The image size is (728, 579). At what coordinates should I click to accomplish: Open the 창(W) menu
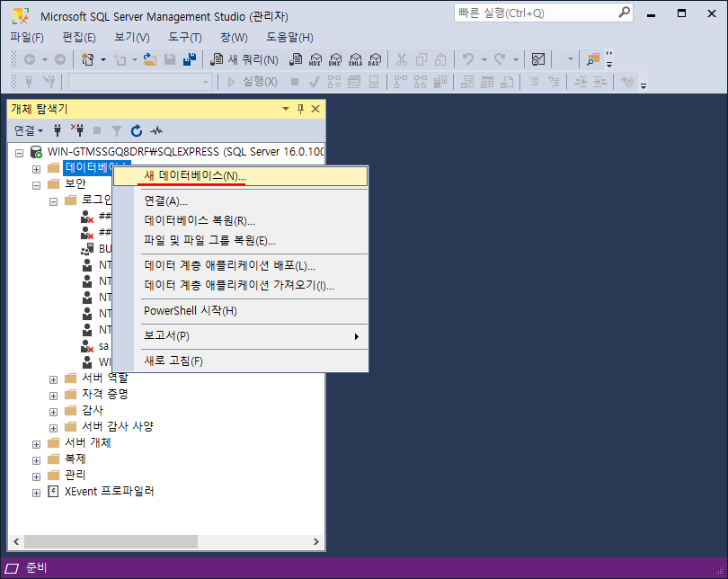coord(234,37)
